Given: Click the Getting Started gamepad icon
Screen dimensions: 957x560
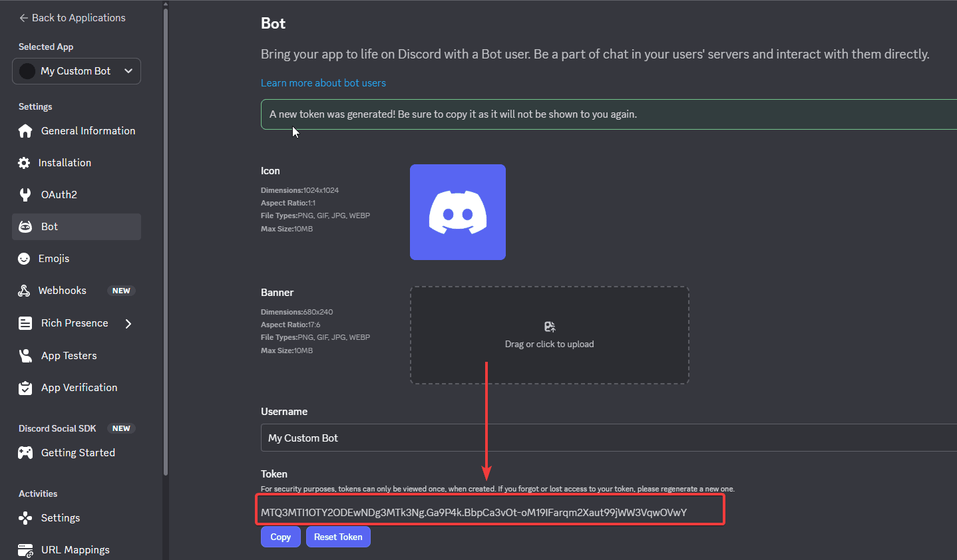Looking at the screenshot, I should click(25, 453).
